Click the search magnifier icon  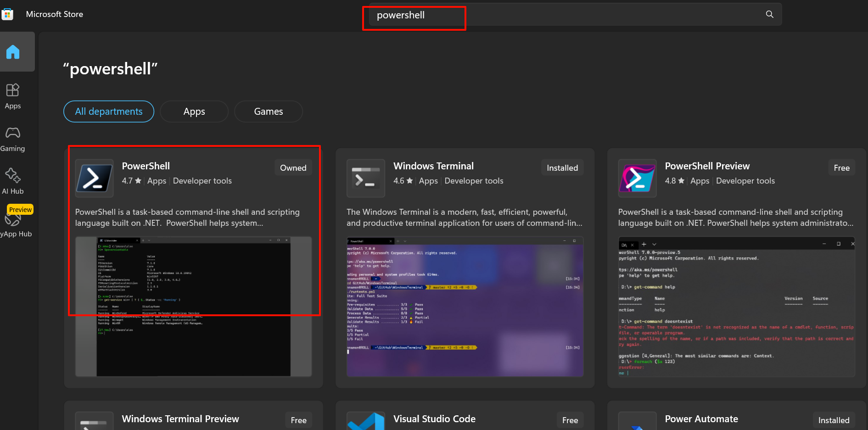click(770, 14)
